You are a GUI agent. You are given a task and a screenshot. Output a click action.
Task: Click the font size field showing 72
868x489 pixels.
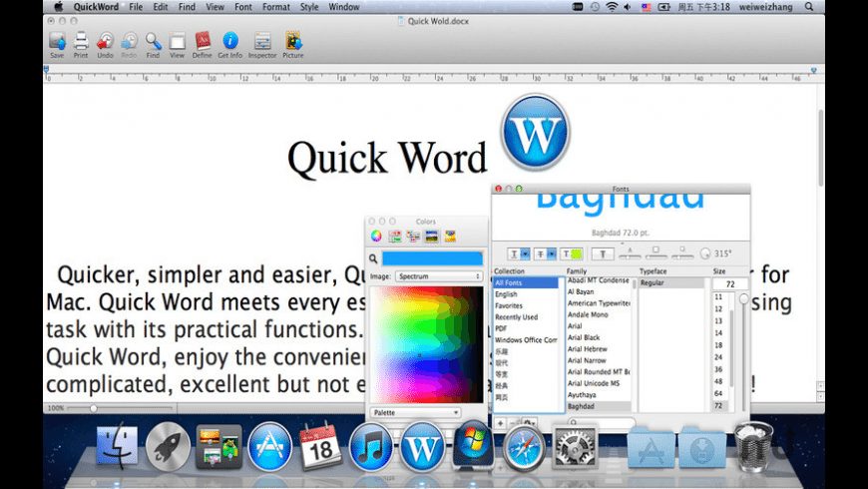pos(730,284)
